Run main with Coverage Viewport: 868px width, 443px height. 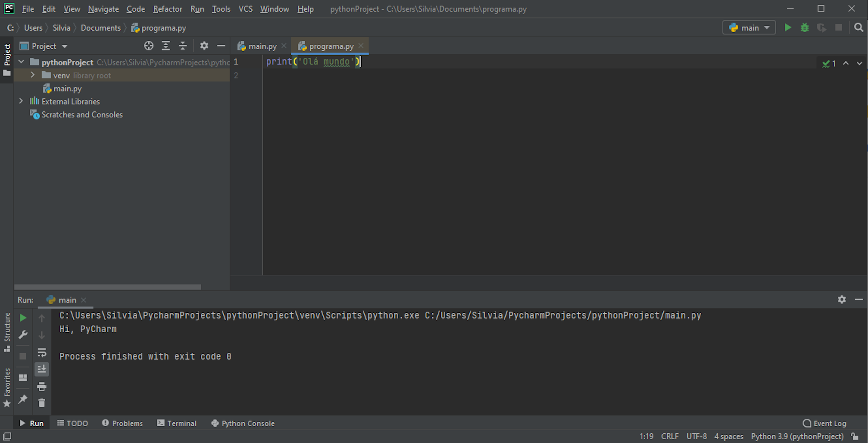[x=821, y=28]
